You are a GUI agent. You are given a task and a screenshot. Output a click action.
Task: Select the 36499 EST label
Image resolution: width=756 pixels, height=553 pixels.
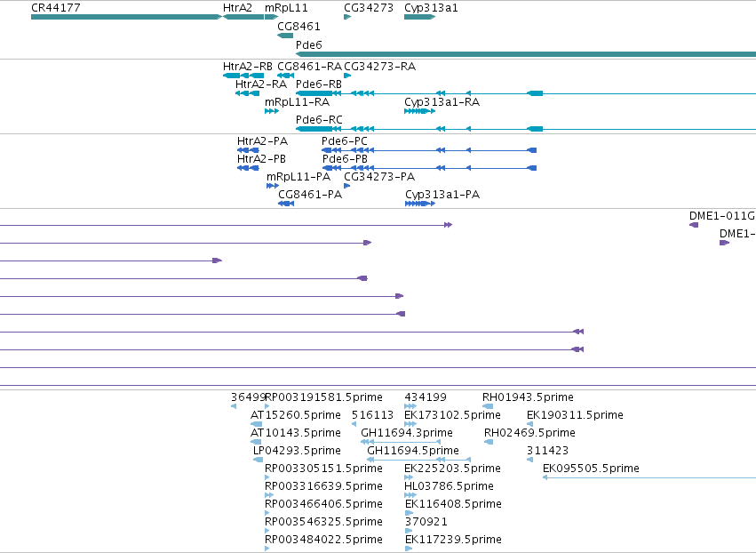point(248,397)
